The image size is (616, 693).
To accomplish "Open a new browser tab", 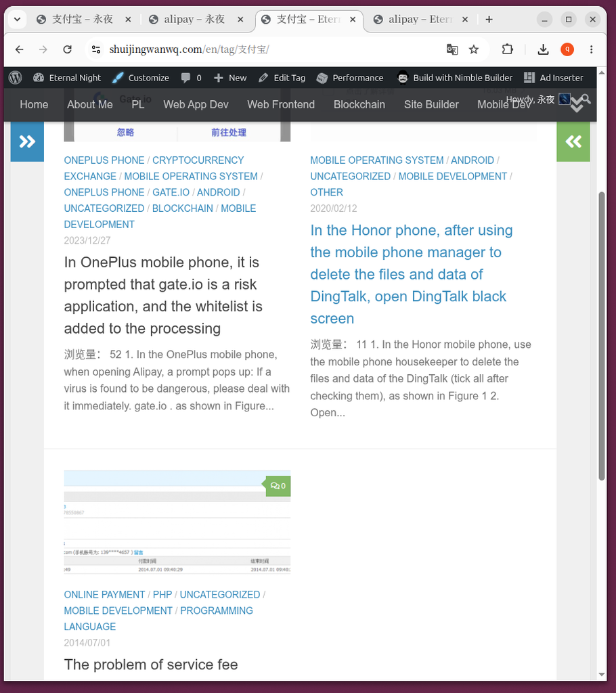I will (x=489, y=20).
